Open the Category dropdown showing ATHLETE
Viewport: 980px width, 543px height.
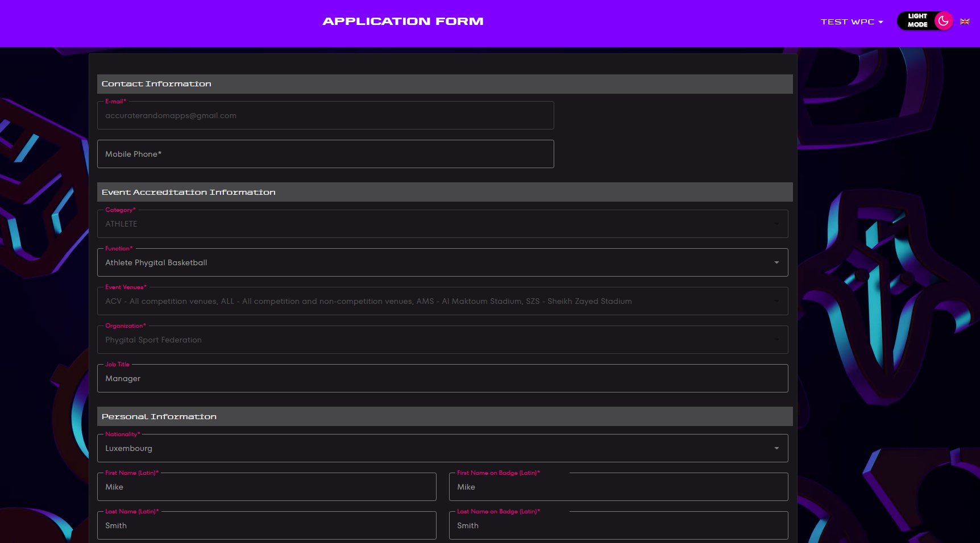coord(443,224)
